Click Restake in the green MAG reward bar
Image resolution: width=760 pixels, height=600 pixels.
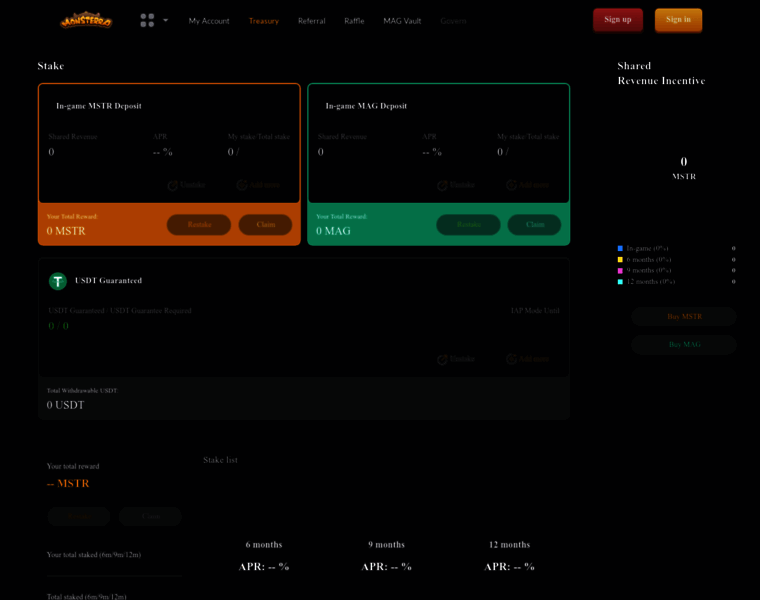pyautogui.click(x=468, y=224)
